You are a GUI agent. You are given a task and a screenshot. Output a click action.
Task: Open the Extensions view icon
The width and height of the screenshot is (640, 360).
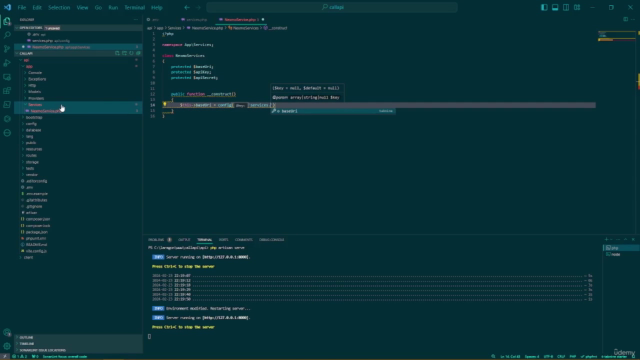click(7, 91)
